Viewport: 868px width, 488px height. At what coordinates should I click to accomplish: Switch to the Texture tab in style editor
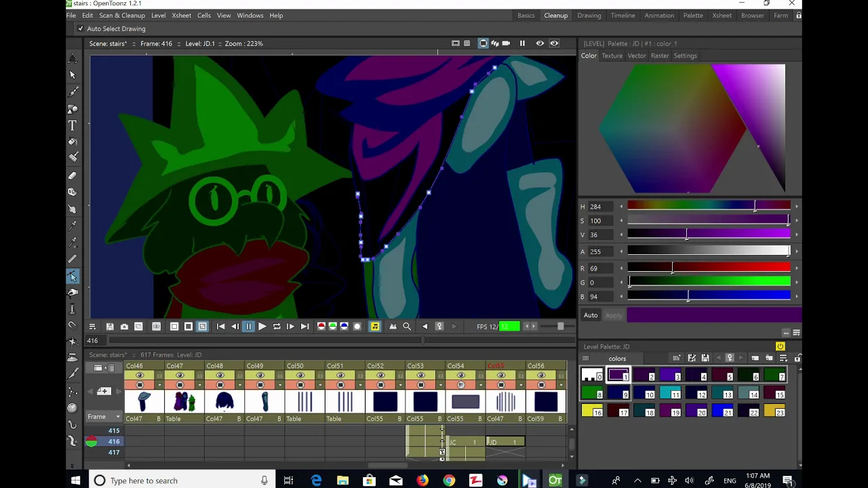(612, 56)
